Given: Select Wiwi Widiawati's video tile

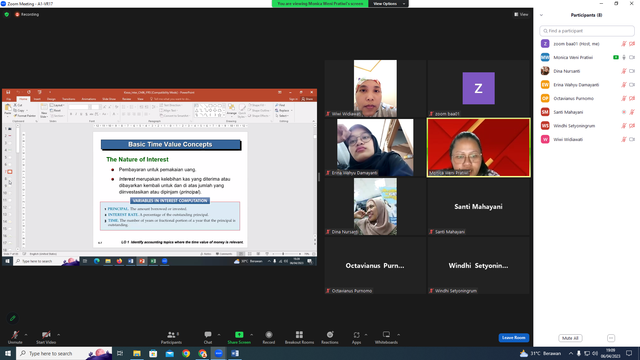Looking at the screenshot, I should coord(375,88).
